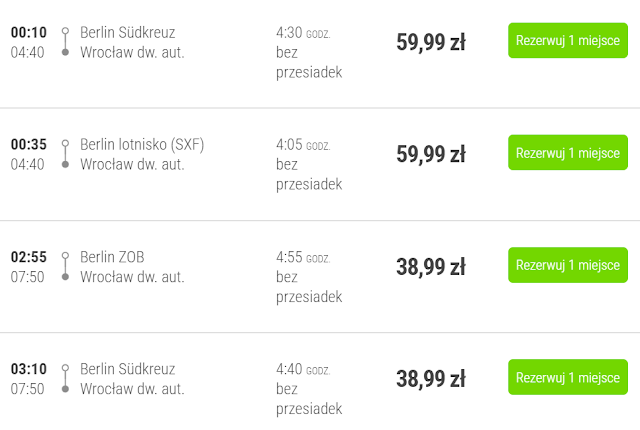The image size is (640, 430).
Task: Click the 02:55 departure time
Action: click(x=28, y=257)
